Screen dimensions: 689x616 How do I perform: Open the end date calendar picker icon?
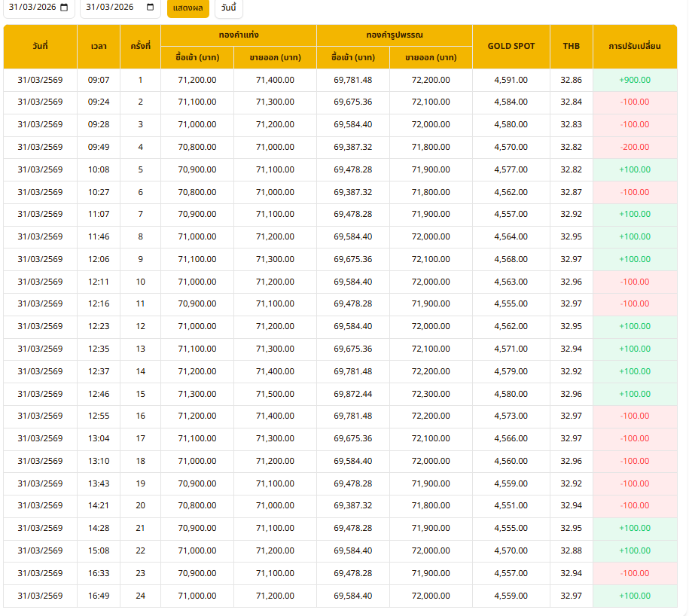click(x=150, y=8)
